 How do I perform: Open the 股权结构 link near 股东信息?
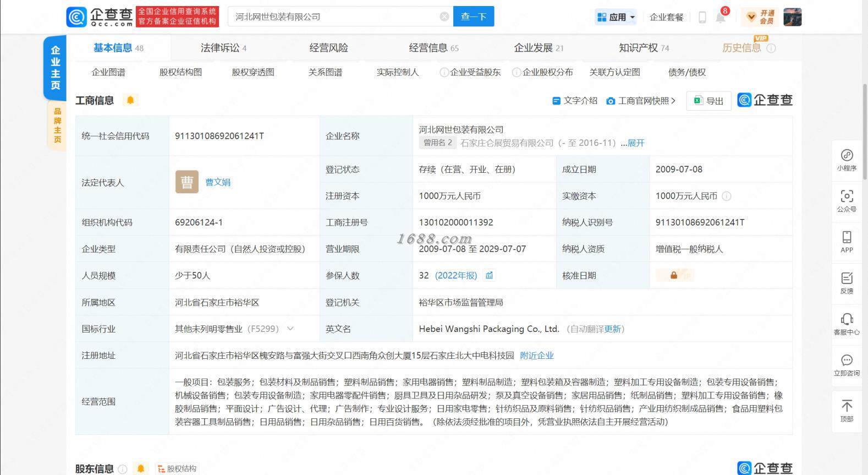(177, 469)
